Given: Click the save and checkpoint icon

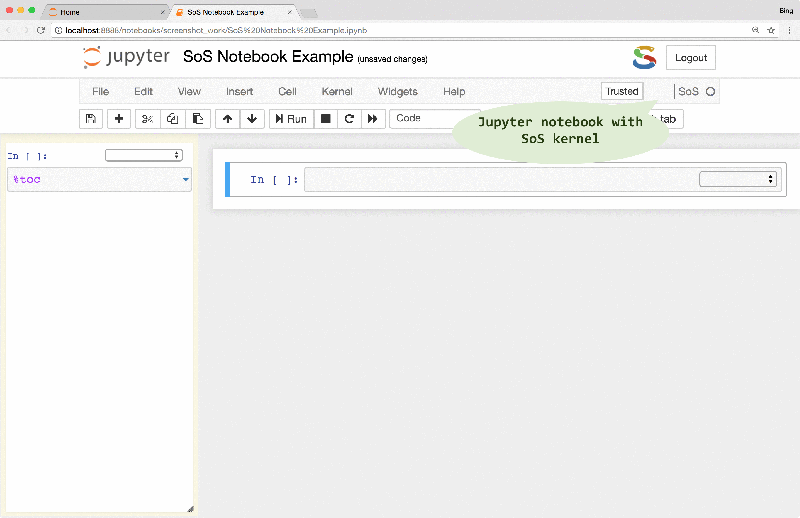Looking at the screenshot, I should tap(91, 119).
